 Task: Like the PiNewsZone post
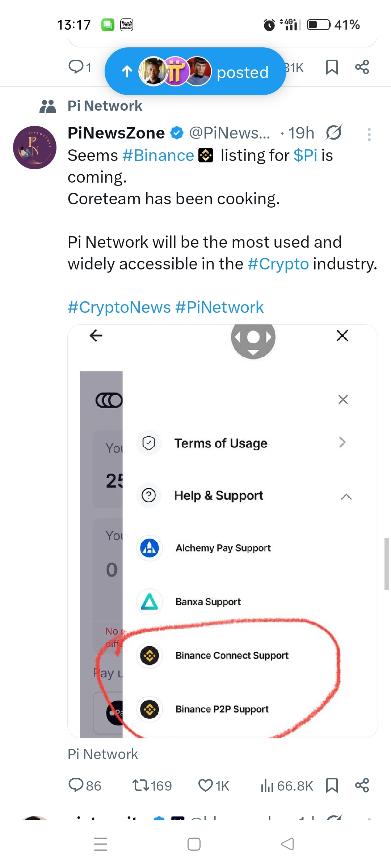click(214, 786)
